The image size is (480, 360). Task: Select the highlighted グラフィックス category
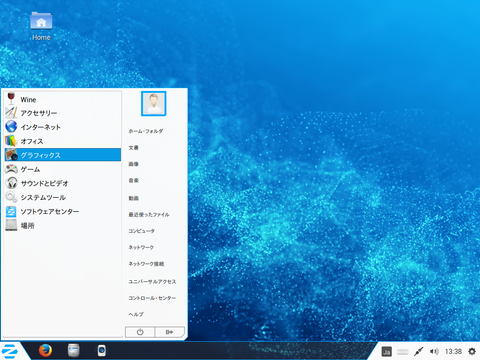coord(63,155)
